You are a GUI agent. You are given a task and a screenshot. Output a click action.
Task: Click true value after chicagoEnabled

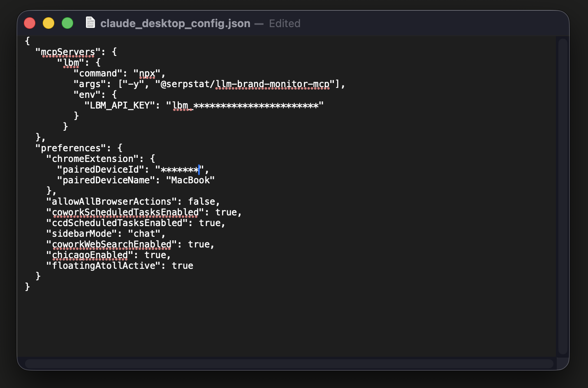[155, 255]
